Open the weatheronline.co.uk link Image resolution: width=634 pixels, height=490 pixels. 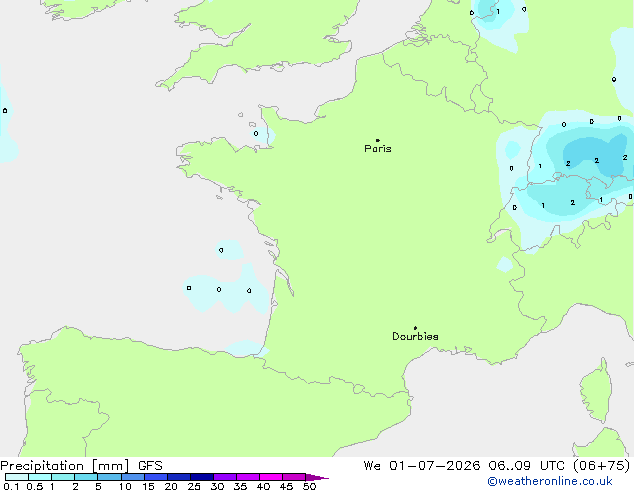[x=550, y=481]
